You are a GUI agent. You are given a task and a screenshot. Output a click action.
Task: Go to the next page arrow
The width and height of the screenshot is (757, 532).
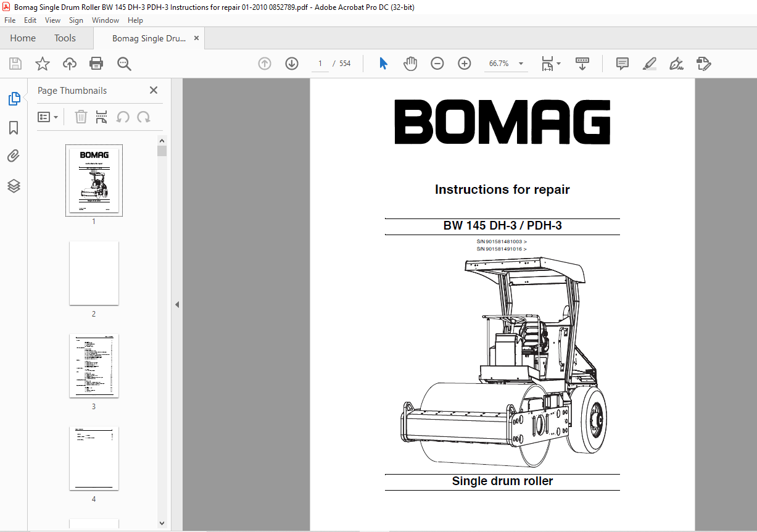[292, 64]
